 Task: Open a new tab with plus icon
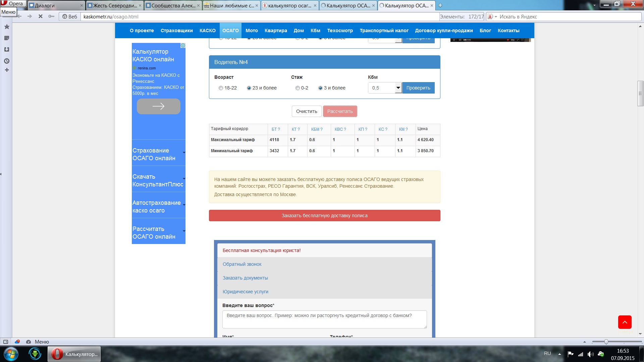click(x=440, y=5)
